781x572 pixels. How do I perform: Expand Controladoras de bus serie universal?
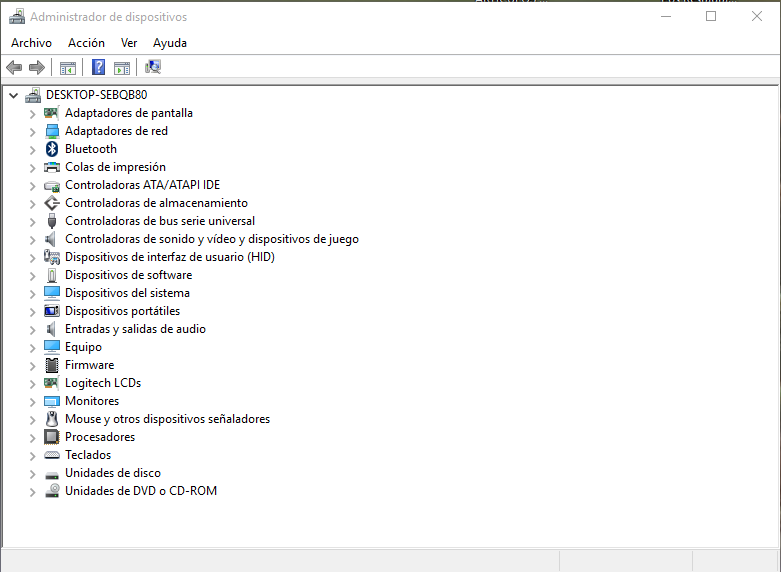click(x=32, y=222)
